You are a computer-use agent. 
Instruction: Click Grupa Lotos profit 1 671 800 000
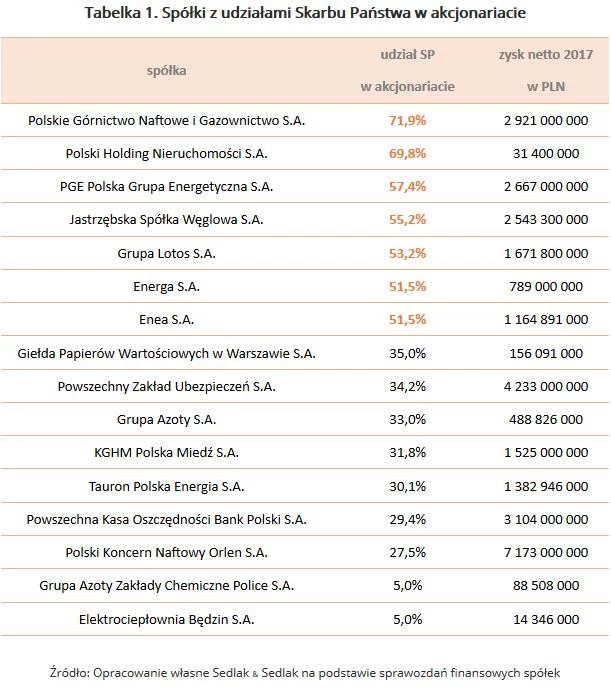point(540,253)
